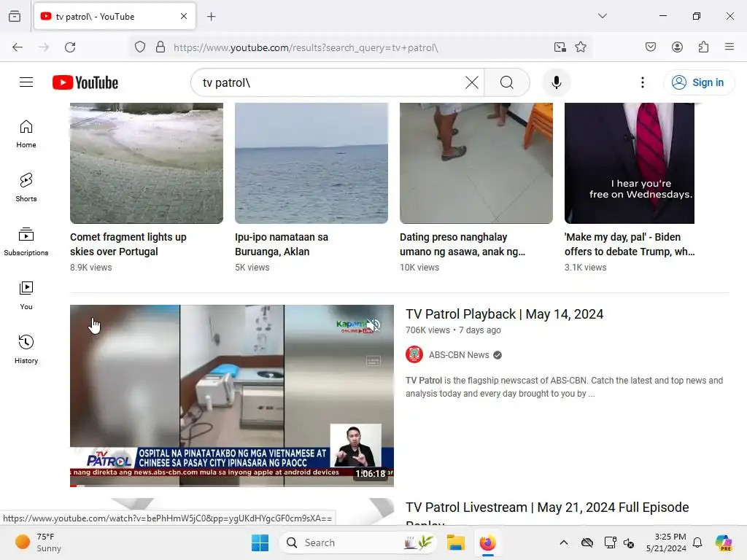
Task: Open the Windows Start menu
Action: coord(260,542)
